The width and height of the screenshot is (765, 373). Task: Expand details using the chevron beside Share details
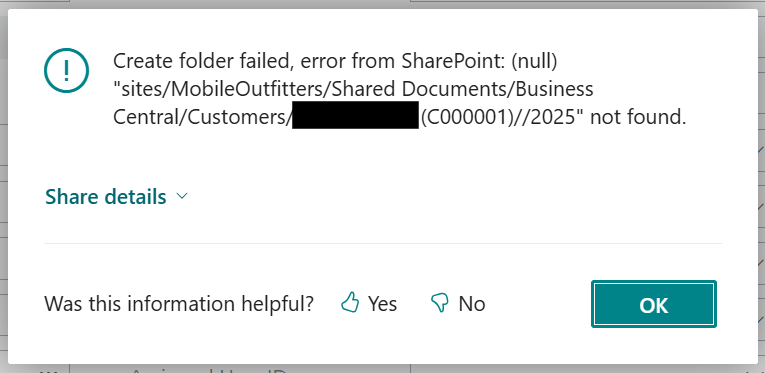click(x=181, y=196)
